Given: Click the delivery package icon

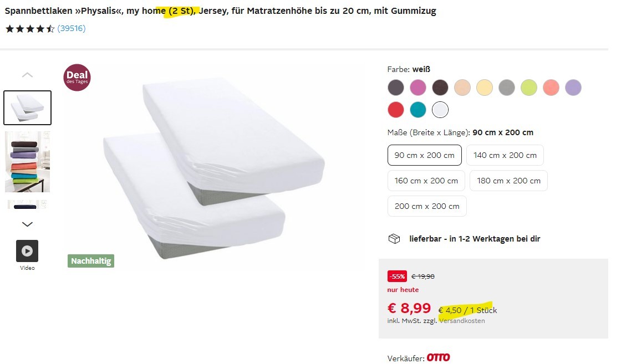Looking at the screenshot, I should (394, 239).
